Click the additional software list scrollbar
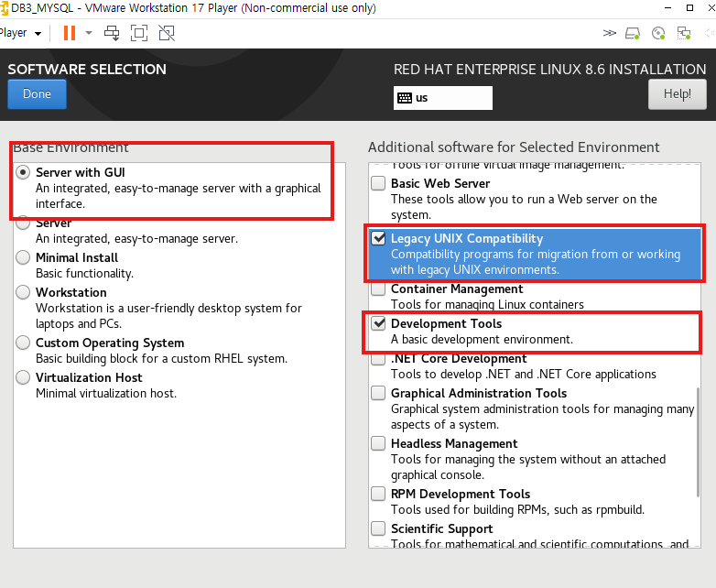This screenshot has width=716, height=588. point(698,442)
